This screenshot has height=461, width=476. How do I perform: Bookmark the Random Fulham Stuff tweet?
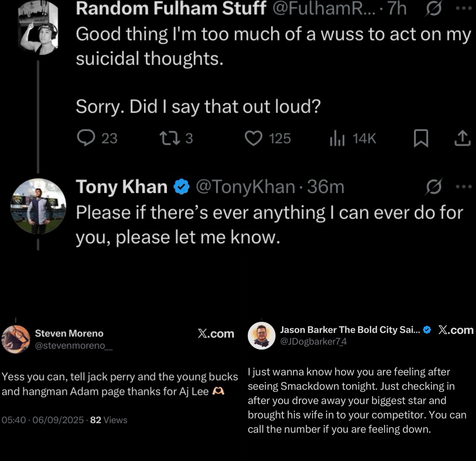click(421, 138)
